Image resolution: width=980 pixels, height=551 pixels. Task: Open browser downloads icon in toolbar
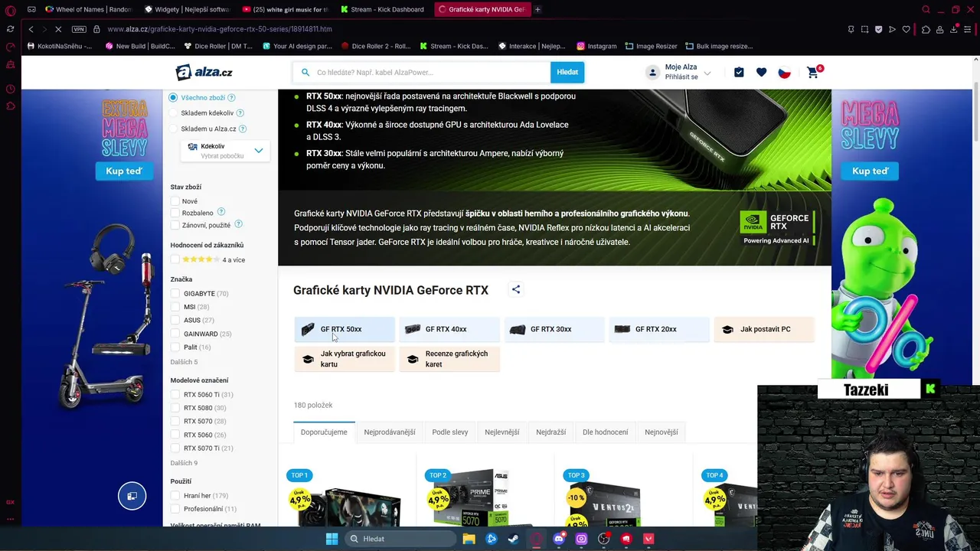(954, 29)
